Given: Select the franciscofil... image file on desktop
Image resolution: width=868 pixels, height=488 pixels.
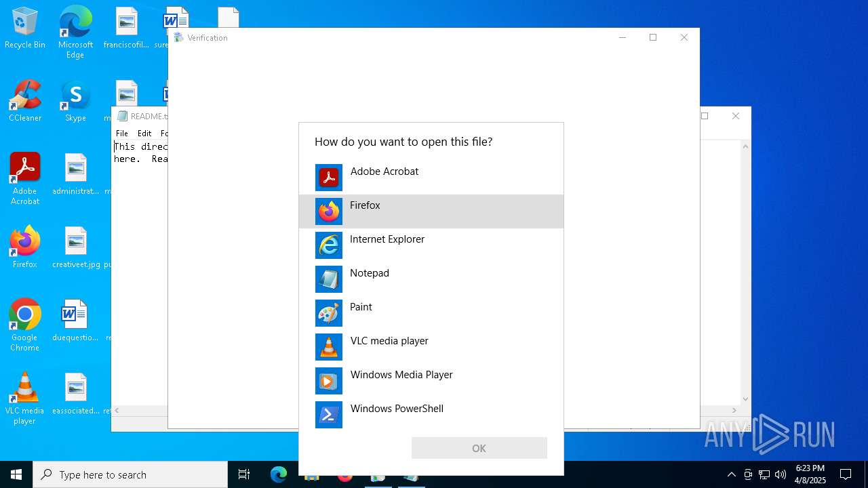Looking at the screenshot, I should coord(126,28).
